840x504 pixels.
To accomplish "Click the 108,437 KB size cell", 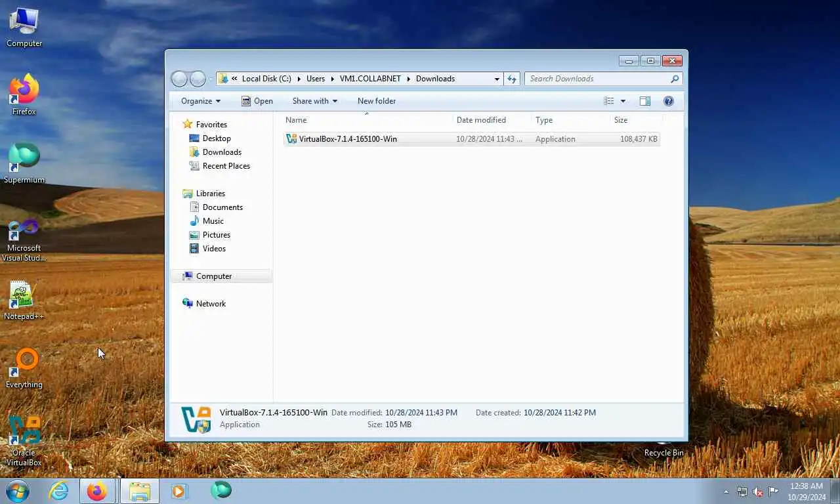I will coord(639,139).
